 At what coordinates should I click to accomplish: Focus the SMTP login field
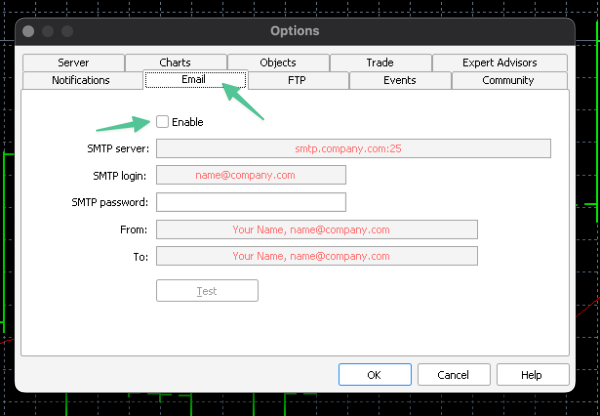pos(251,175)
